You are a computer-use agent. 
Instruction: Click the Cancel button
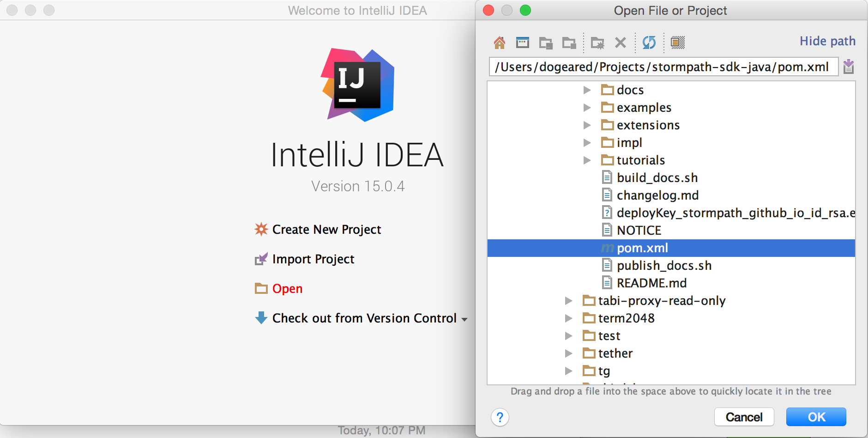tap(744, 417)
